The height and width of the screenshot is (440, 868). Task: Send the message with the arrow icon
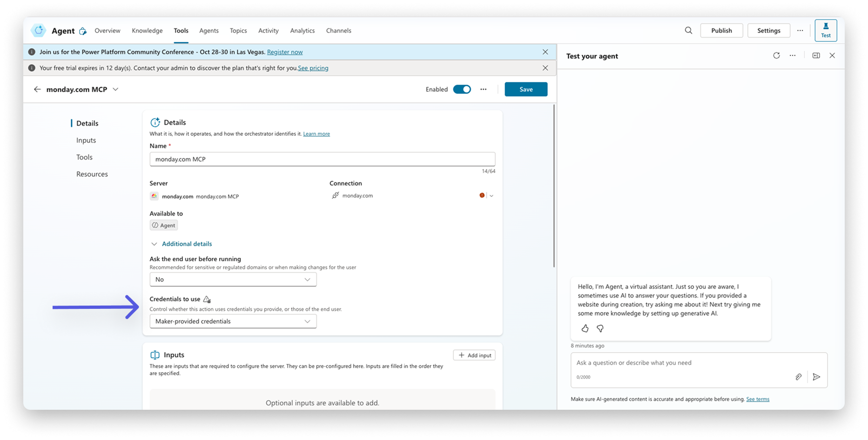click(x=816, y=377)
